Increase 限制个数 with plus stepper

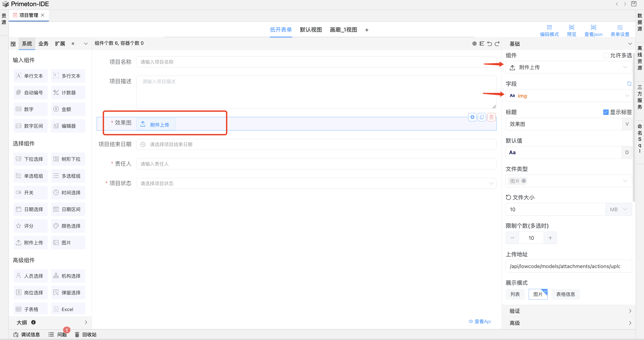pos(550,238)
